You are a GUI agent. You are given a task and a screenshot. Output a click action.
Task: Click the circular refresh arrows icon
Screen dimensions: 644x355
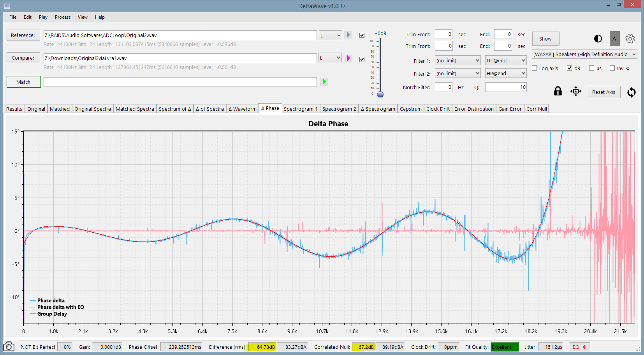point(631,92)
